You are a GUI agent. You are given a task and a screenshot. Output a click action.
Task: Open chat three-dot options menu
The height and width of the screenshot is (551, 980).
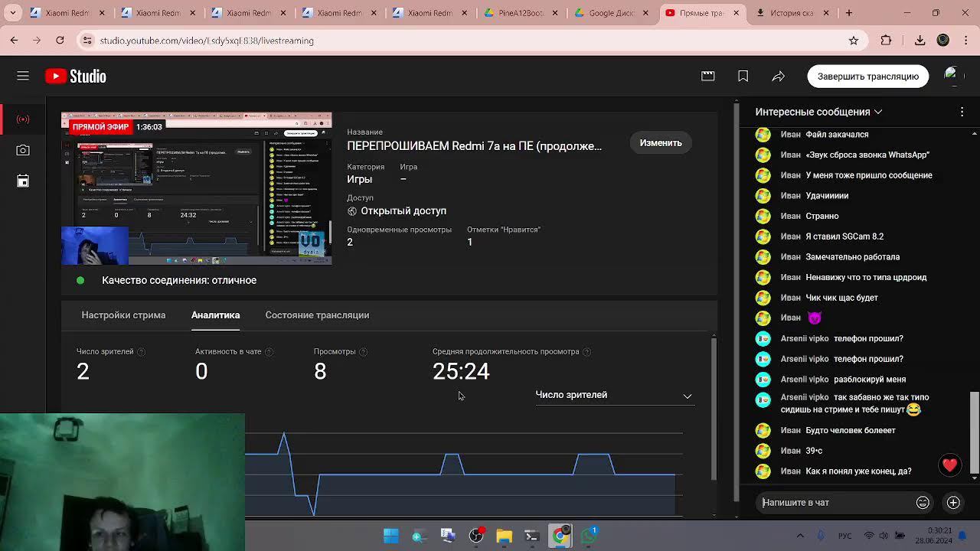click(x=962, y=112)
